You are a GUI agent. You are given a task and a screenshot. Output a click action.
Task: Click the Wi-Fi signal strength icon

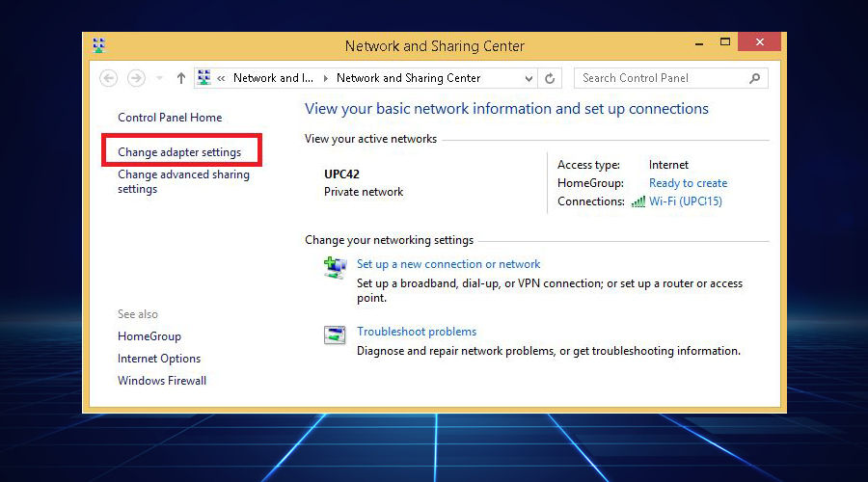coord(638,201)
